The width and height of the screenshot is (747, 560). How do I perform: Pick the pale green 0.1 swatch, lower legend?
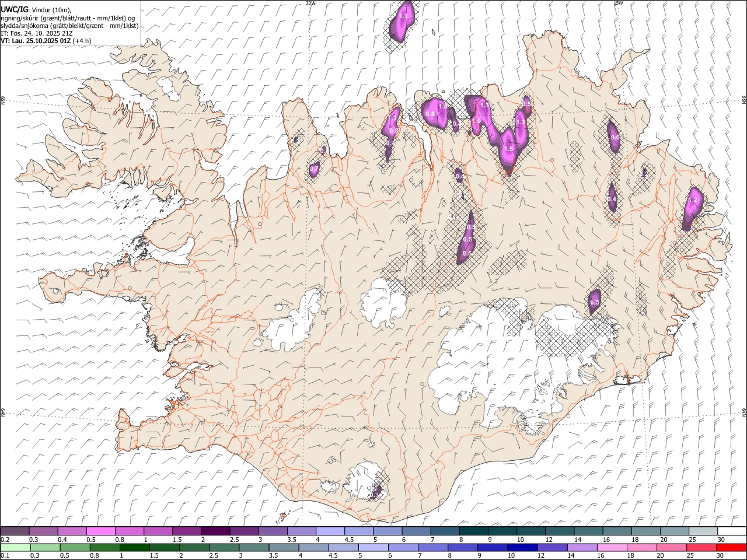[15, 547]
